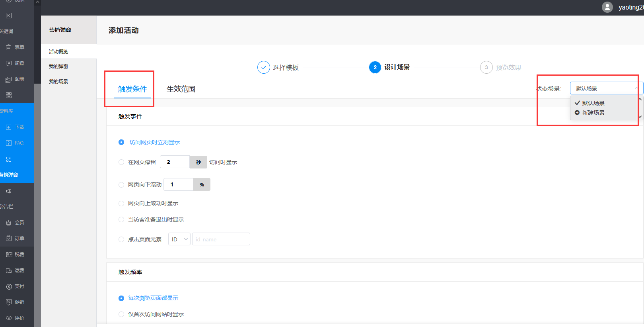This screenshot has width=644, height=327.
Task: Select the 在网页停留 radio button
Action: click(121, 162)
